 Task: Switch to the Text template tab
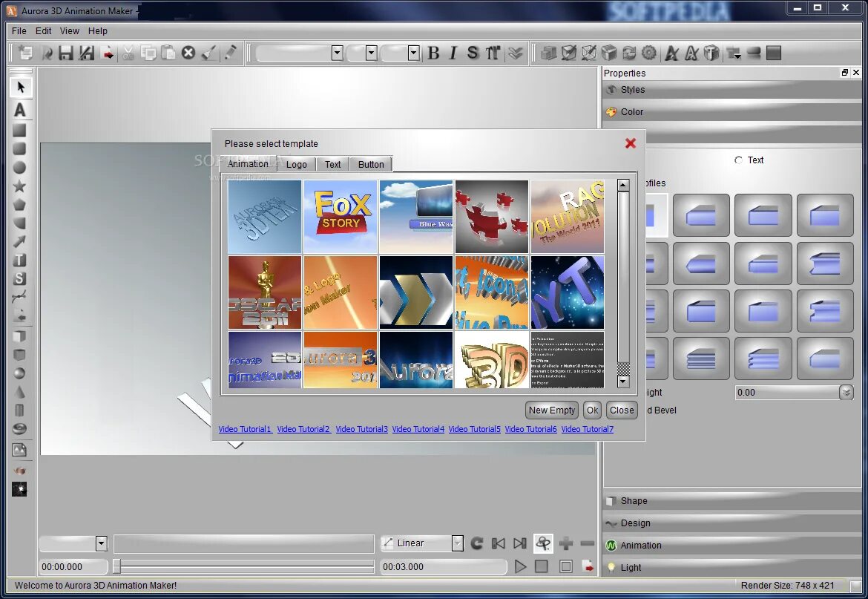[332, 165]
